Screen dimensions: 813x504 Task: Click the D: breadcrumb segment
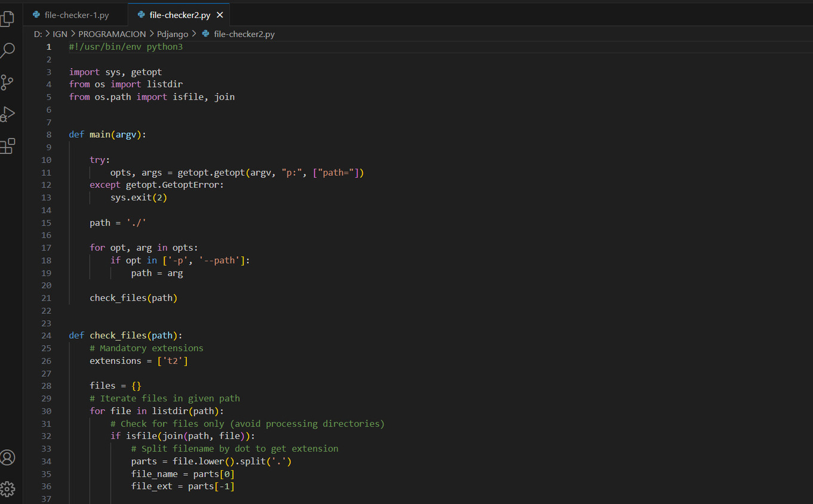(38, 34)
